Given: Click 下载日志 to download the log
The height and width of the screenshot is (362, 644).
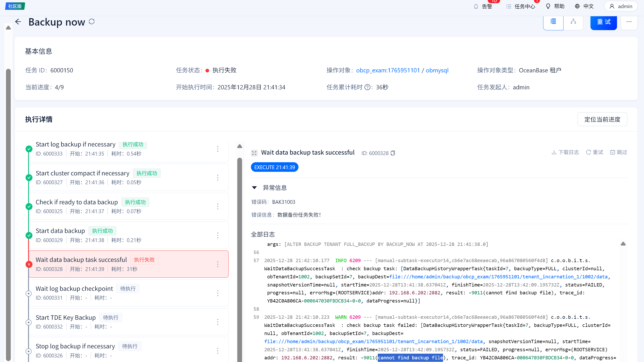Looking at the screenshot, I should 565,152.
